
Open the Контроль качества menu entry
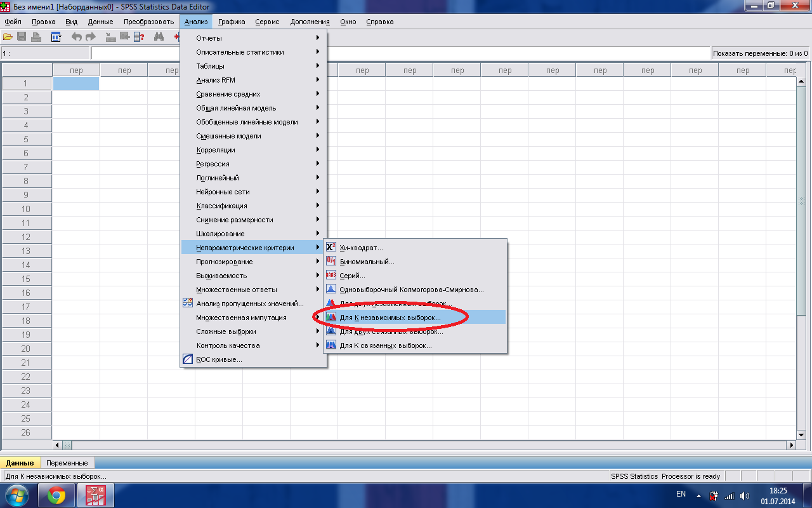click(x=254, y=345)
